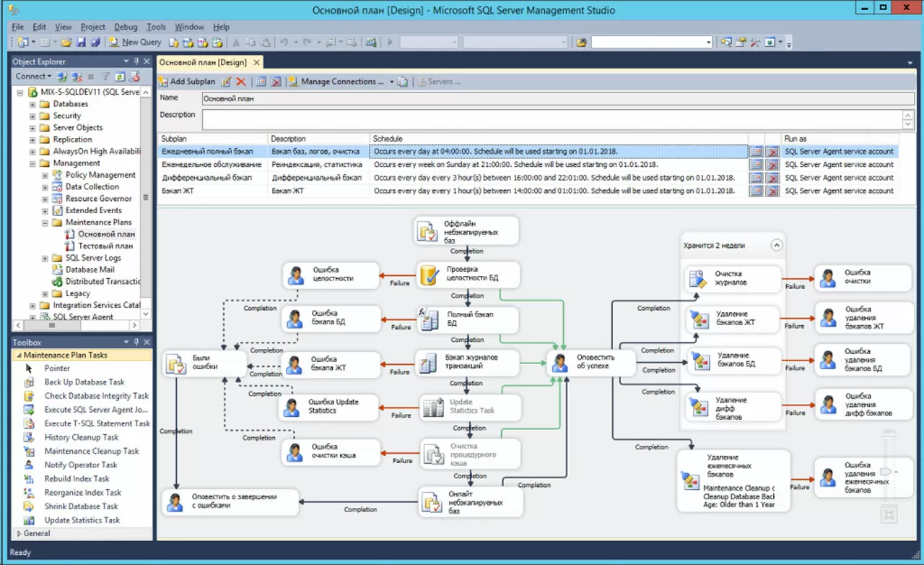This screenshot has width=924, height=565.
Task: Open schedule calendar for Бэкап ЖТ row
Action: tap(756, 191)
